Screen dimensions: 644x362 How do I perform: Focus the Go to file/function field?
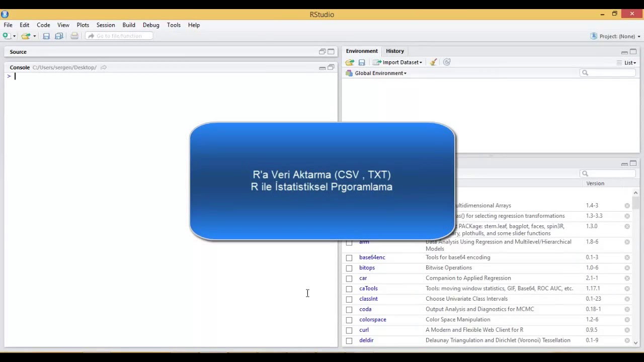click(119, 36)
